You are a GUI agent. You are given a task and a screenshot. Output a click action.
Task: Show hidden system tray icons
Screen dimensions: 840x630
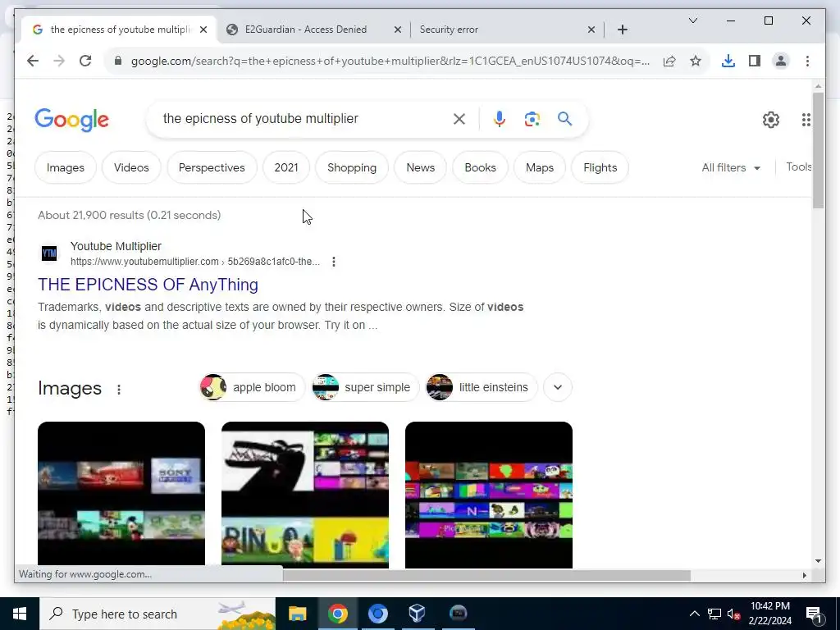(694, 614)
